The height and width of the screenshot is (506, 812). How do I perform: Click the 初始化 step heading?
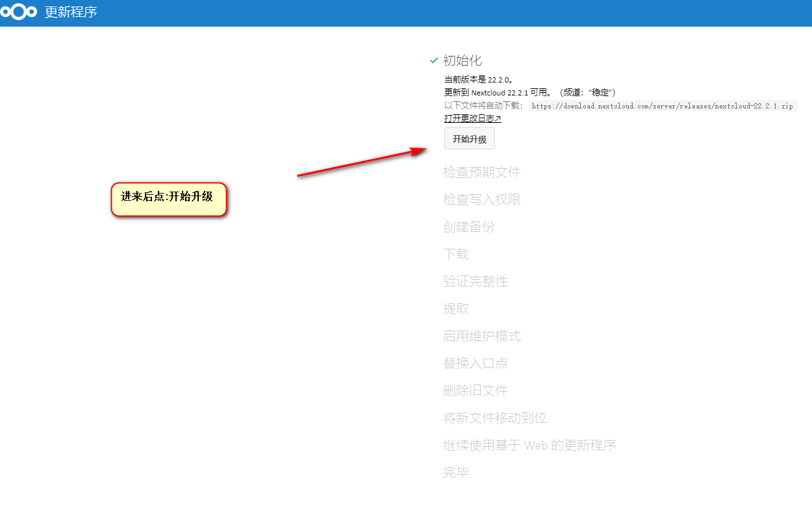(x=463, y=60)
